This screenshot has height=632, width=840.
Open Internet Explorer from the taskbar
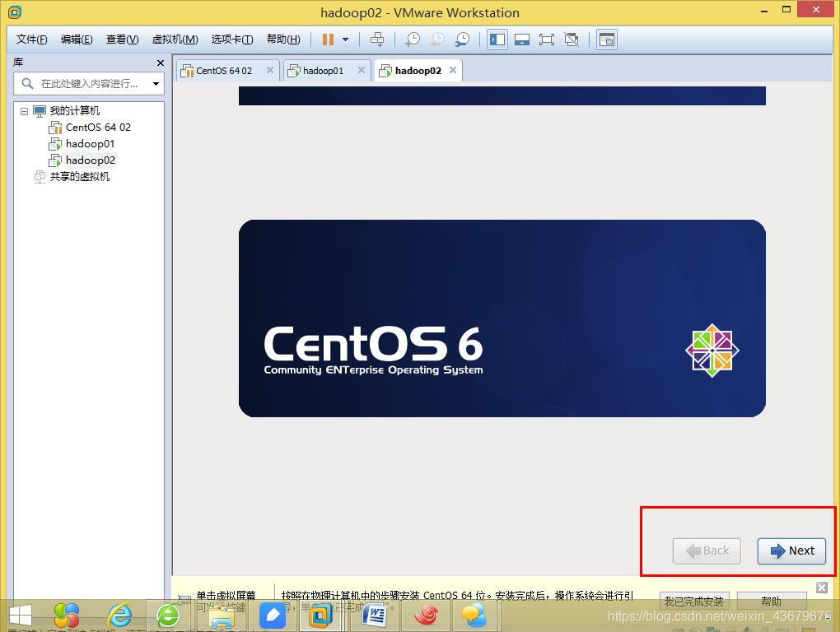click(119, 615)
